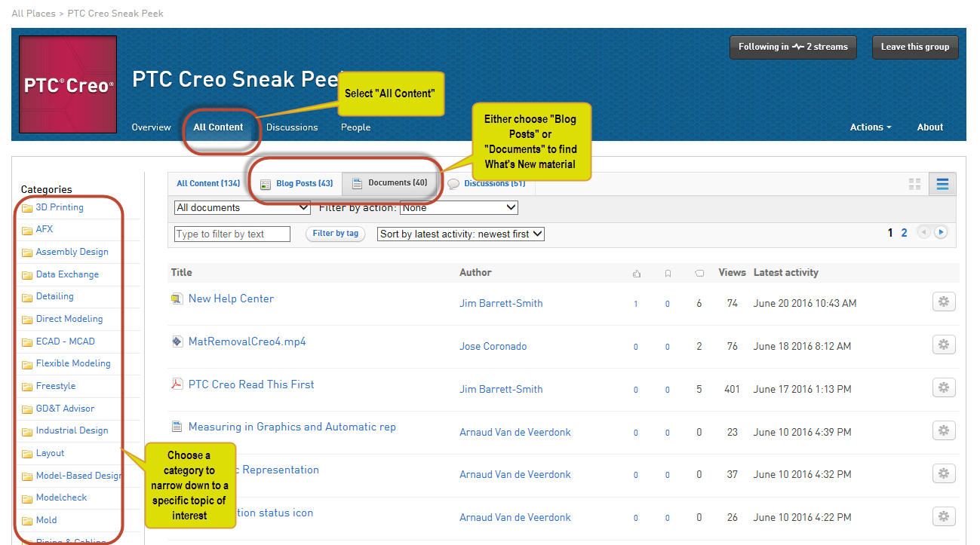Go to the Discussions tab in header
The width and height of the screenshot is (980, 545).
[292, 127]
